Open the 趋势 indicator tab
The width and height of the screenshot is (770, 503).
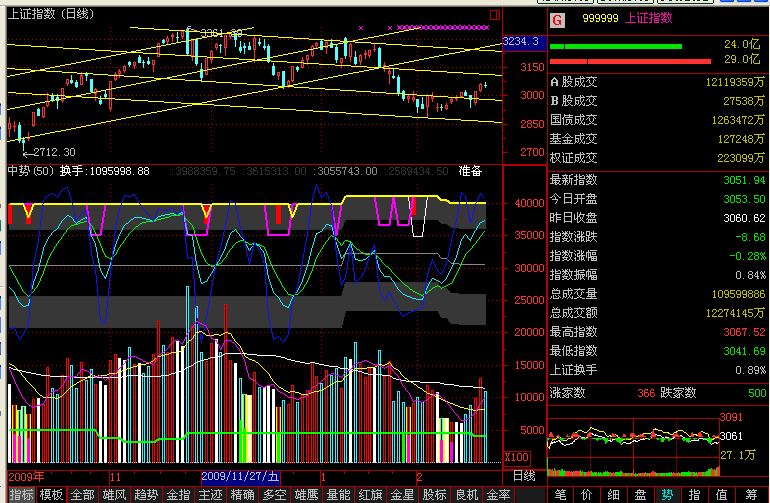[146, 495]
